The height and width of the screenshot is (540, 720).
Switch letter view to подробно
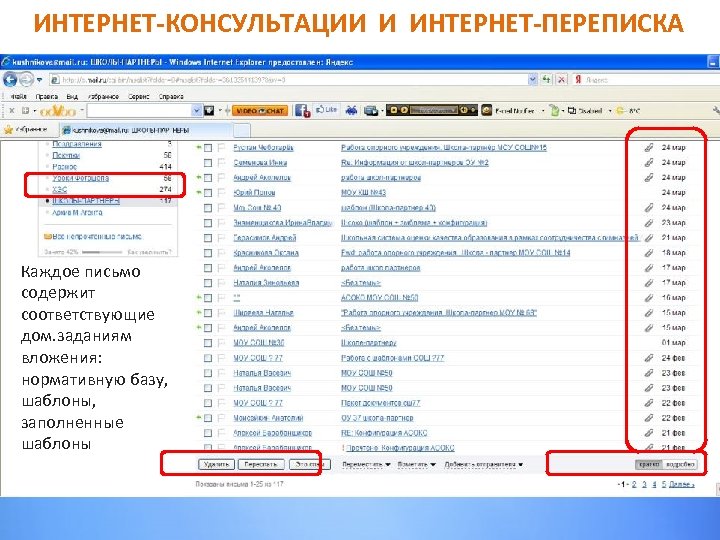680,464
